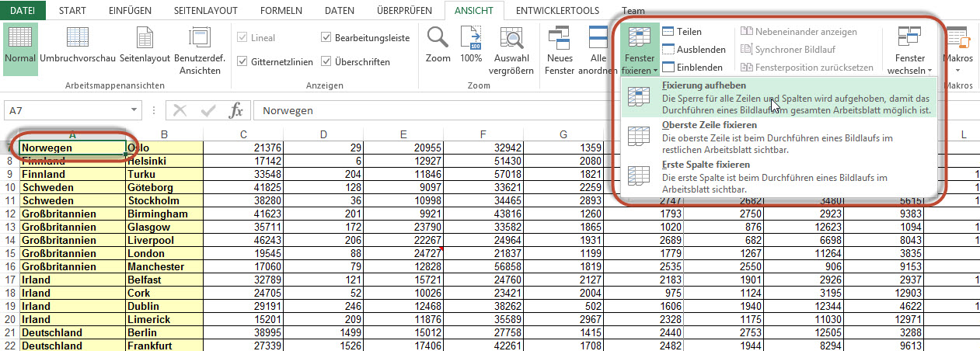Open a Neues Fenster
The image size is (980, 351).
560,40
